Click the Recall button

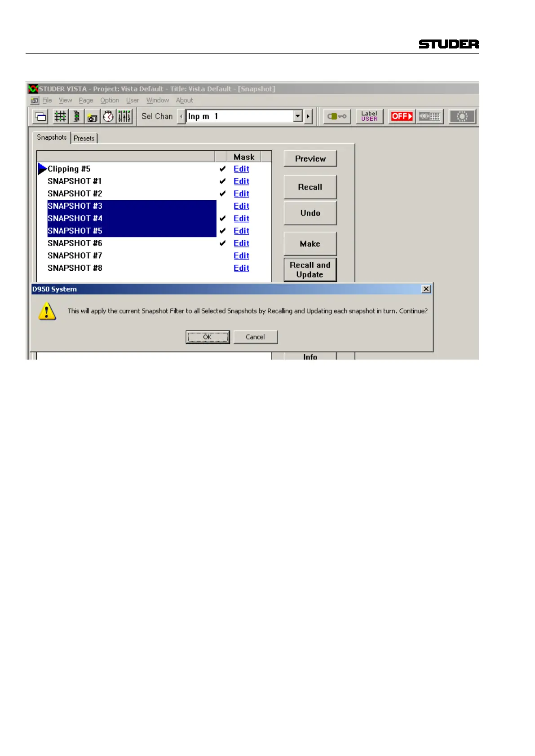pos(310,187)
